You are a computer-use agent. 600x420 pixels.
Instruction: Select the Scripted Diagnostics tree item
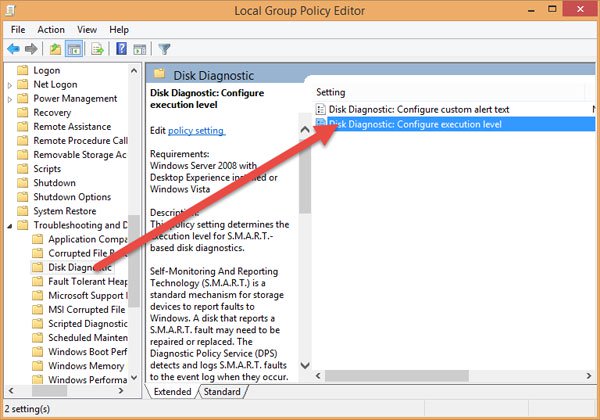pyautogui.click(x=88, y=324)
